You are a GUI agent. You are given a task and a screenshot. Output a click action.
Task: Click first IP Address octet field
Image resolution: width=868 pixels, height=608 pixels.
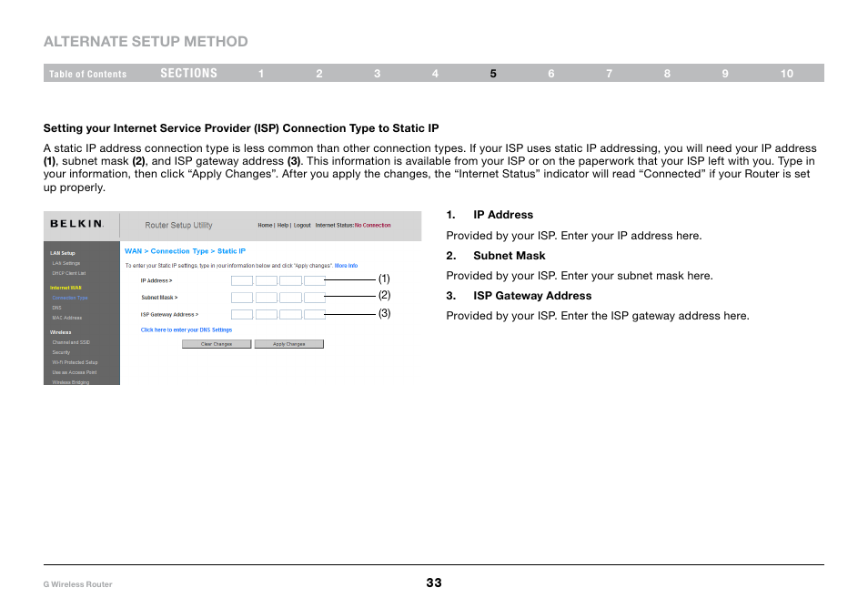click(x=242, y=280)
